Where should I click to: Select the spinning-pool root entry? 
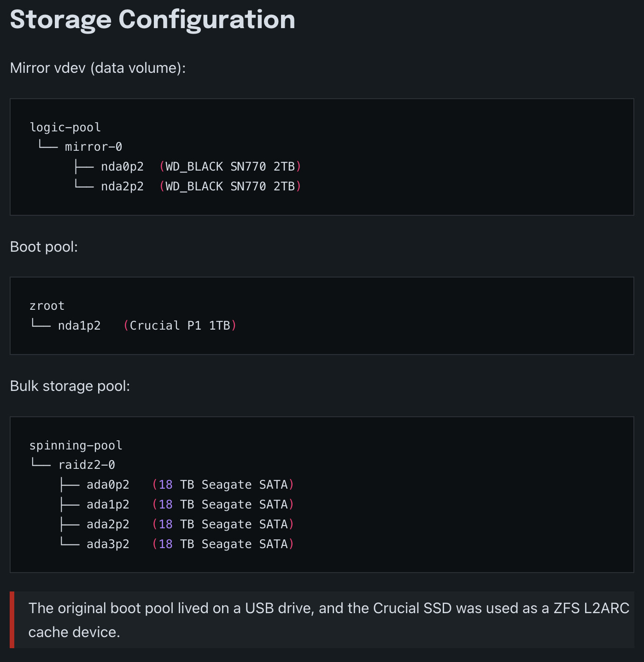76,445
